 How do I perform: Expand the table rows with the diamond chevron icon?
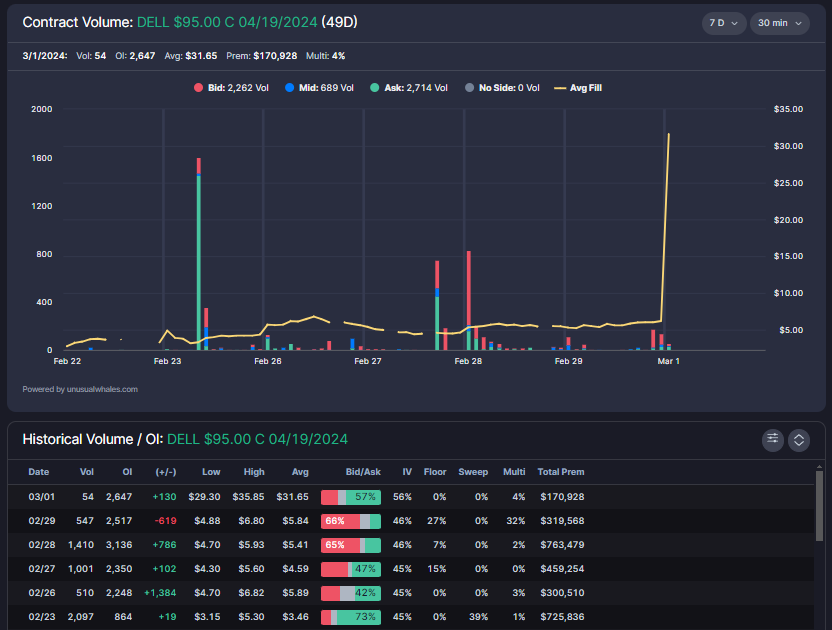coord(799,439)
